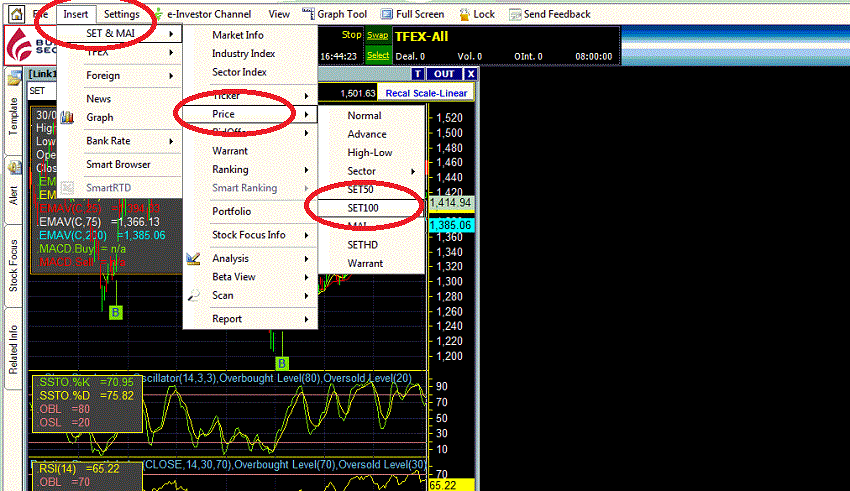Click the OUT button on chart header

pos(444,74)
